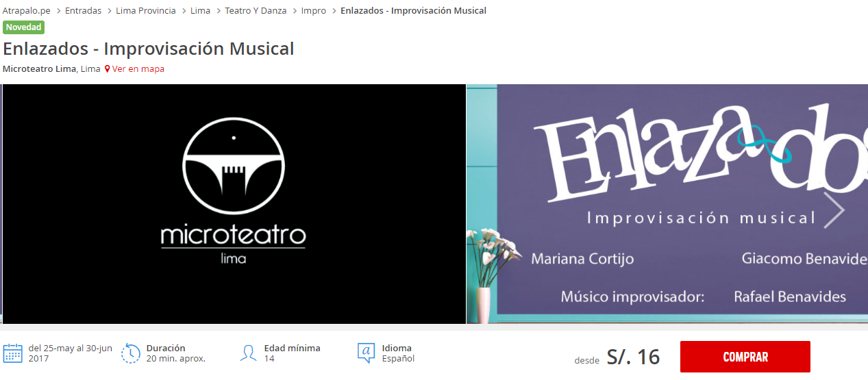Open Lima Provincia breadcrumb link
The image size is (868, 380).
[x=145, y=10]
